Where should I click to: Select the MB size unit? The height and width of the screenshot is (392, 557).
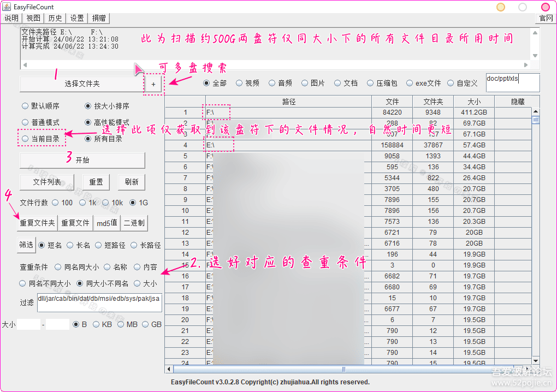[x=120, y=324]
